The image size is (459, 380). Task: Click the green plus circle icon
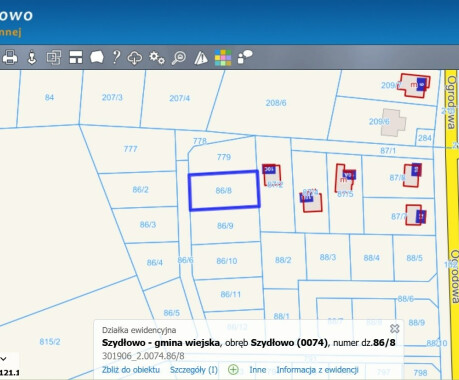tap(233, 370)
